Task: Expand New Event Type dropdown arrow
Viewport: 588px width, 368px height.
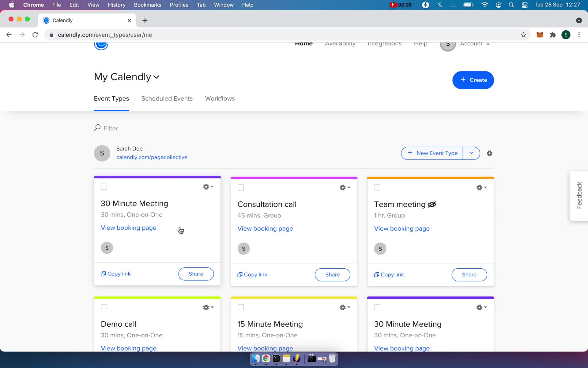Action: tap(471, 153)
